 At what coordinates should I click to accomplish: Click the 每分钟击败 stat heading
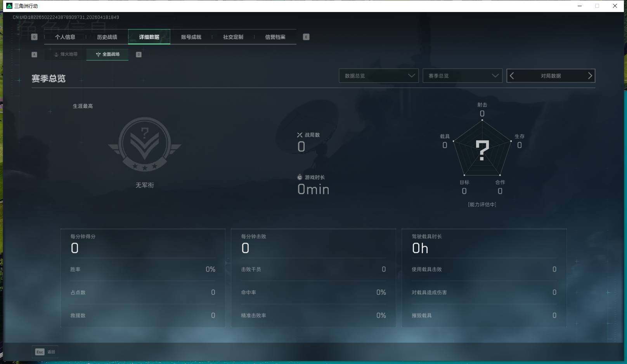click(x=254, y=236)
